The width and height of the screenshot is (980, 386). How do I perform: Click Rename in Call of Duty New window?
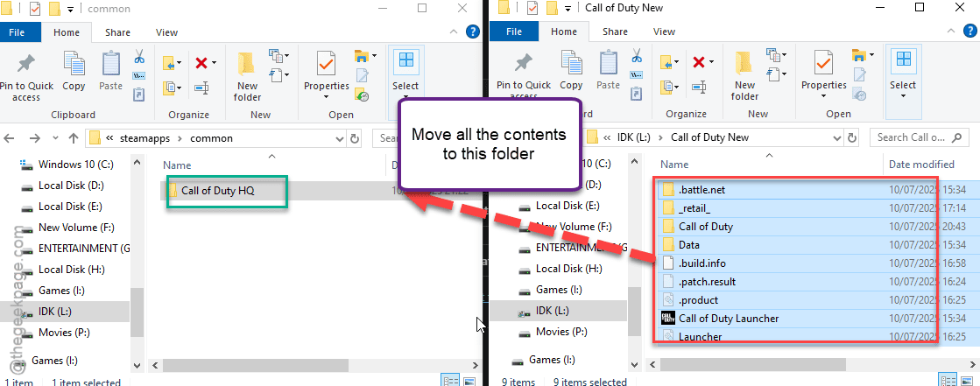click(699, 88)
